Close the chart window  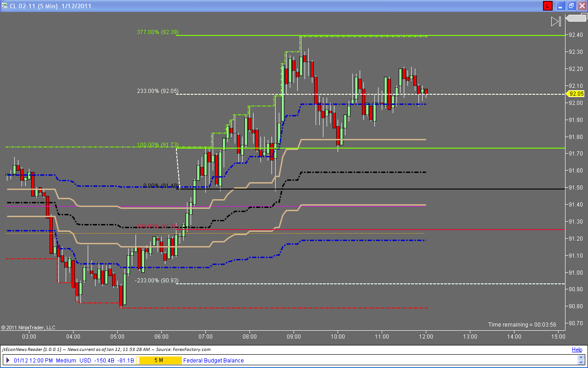pyautogui.click(x=582, y=6)
